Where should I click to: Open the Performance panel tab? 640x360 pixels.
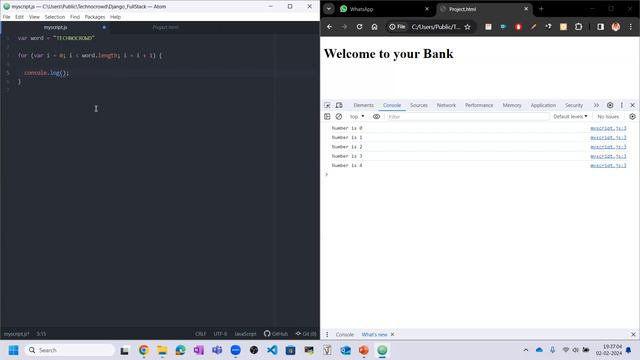[479, 105]
